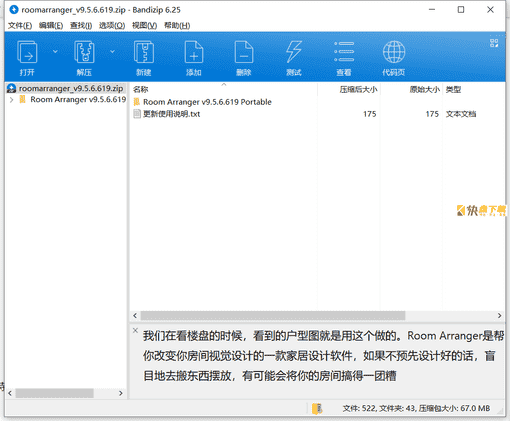The image size is (510, 421).
Task: Click the status bar file count text
Action: click(x=416, y=408)
